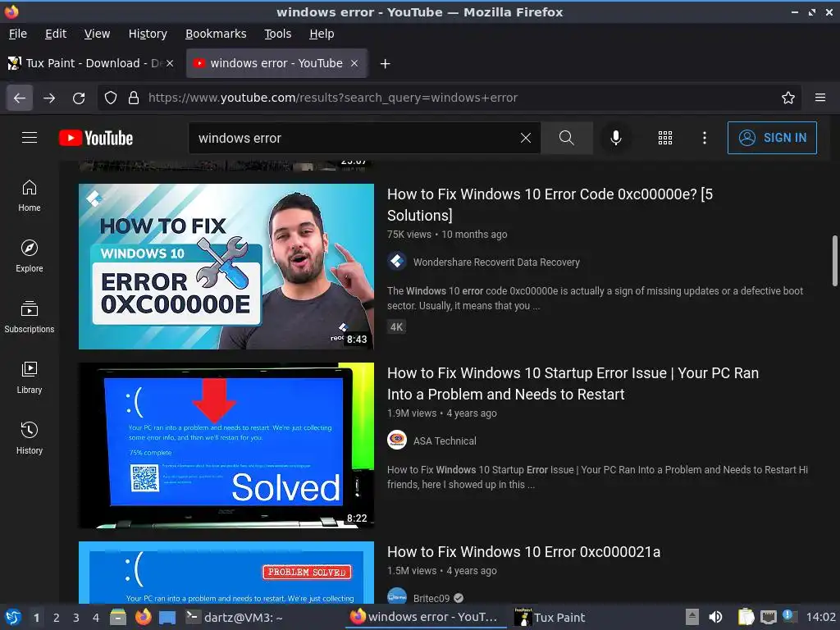Viewport: 840px width, 630px height.
Task: Clear the YouTube search box text
Action: 526,138
